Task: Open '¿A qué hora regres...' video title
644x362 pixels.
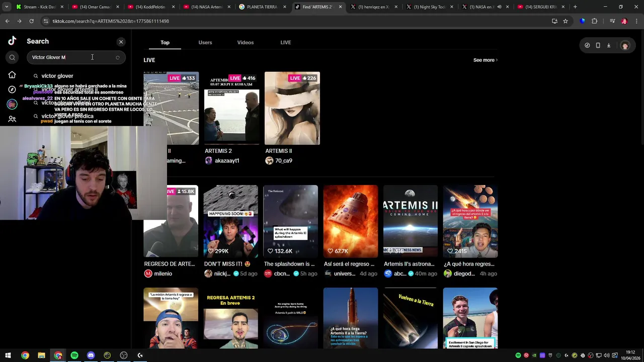Action: [469, 264]
